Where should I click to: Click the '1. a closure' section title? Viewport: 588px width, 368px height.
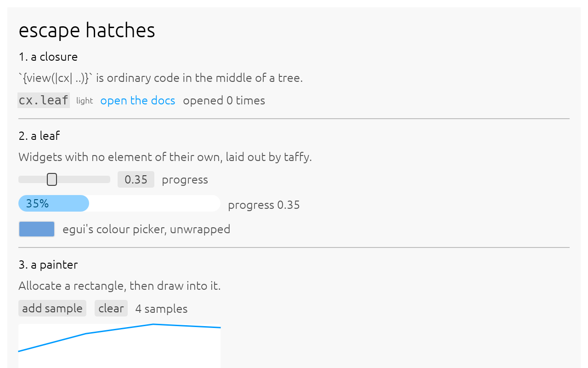click(48, 57)
